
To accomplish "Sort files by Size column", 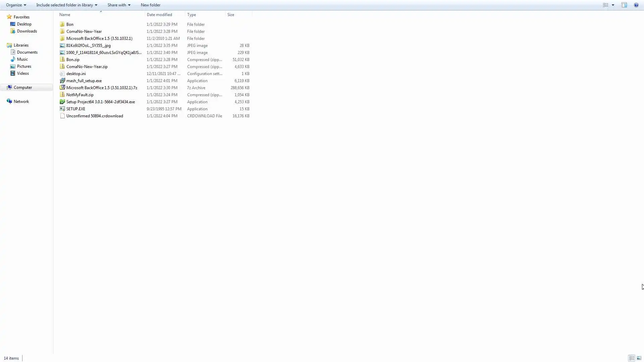I will pyautogui.click(x=231, y=15).
